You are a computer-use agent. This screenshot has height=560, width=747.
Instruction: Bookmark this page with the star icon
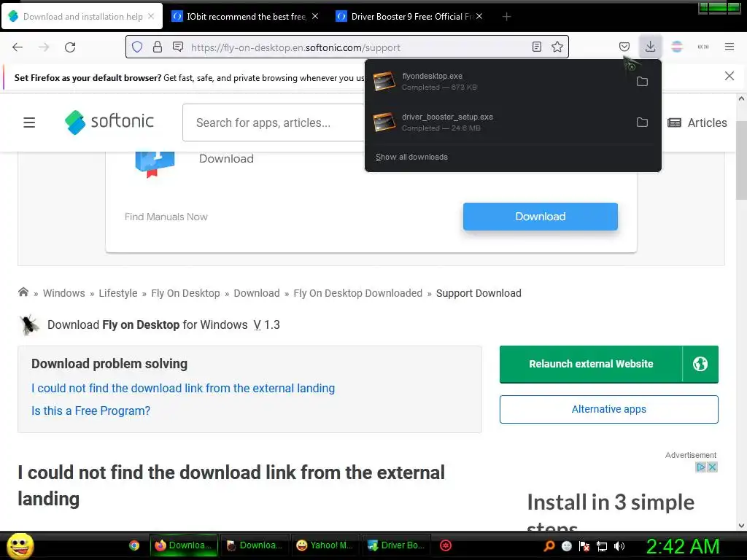coord(557,47)
